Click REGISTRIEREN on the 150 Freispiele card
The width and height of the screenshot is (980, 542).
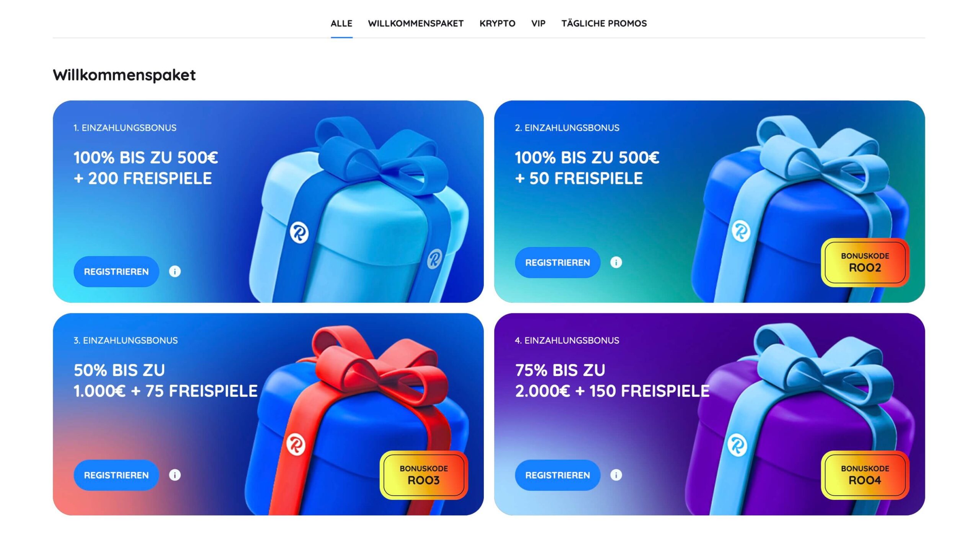click(557, 475)
